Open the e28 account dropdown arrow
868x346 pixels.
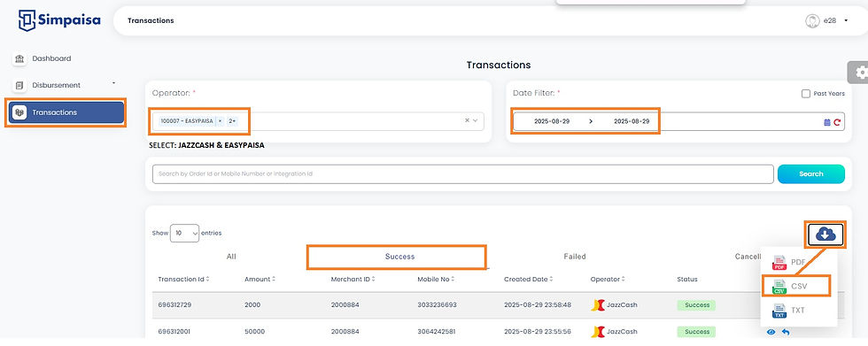(846, 21)
